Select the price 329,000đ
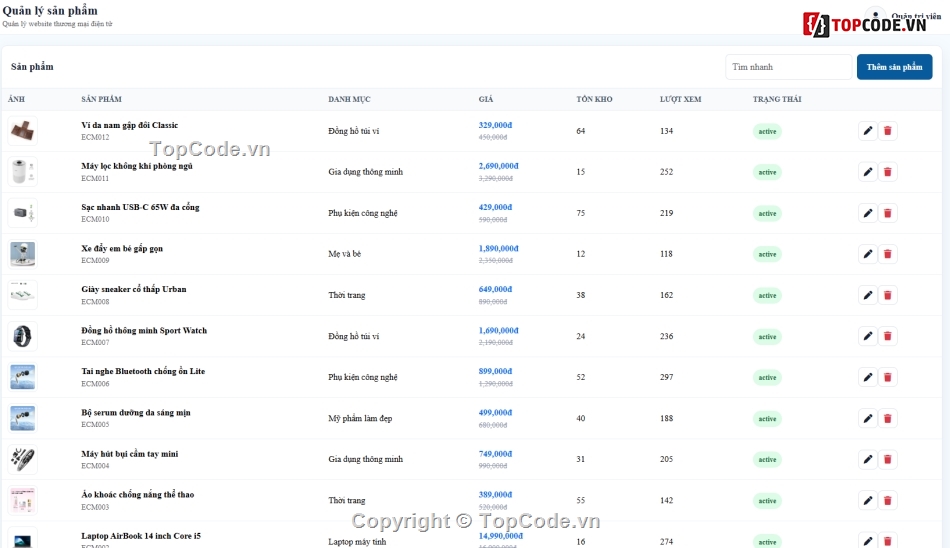Viewport: 950px width, 548px height. pyautogui.click(x=495, y=125)
